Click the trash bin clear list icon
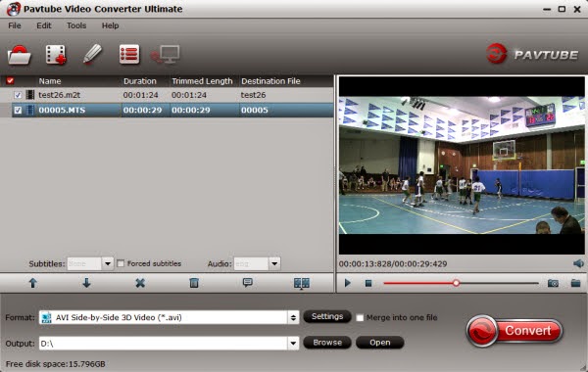 (x=194, y=283)
